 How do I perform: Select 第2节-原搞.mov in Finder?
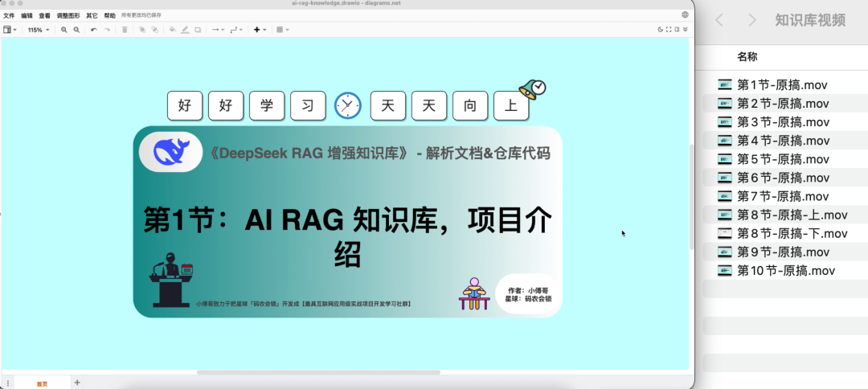click(x=782, y=104)
